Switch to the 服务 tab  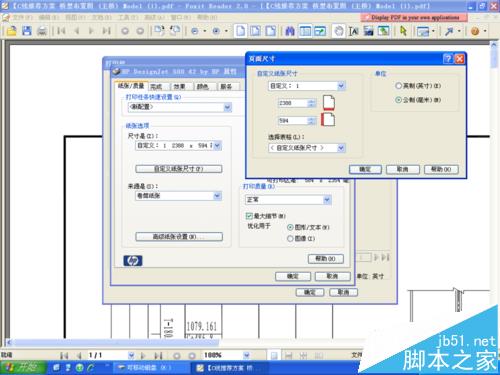point(227,87)
